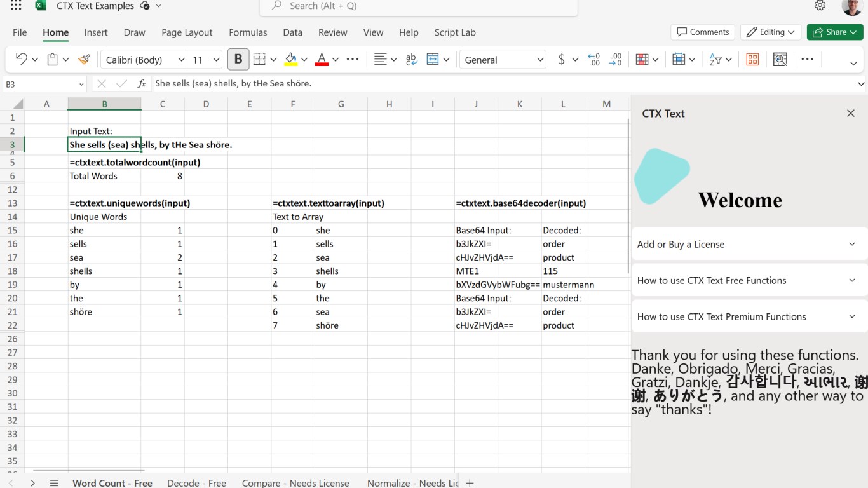868x488 pixels.
Task: Toggle Wrap Text
Action: 412,59
